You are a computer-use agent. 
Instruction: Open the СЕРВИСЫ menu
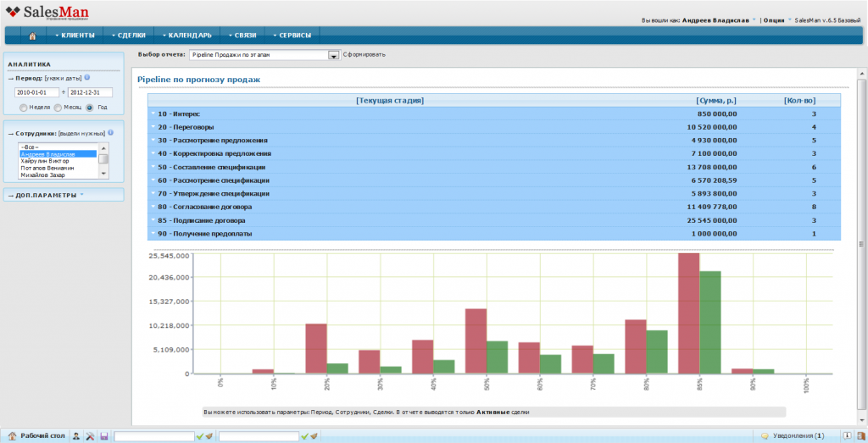tap(292, 36)
